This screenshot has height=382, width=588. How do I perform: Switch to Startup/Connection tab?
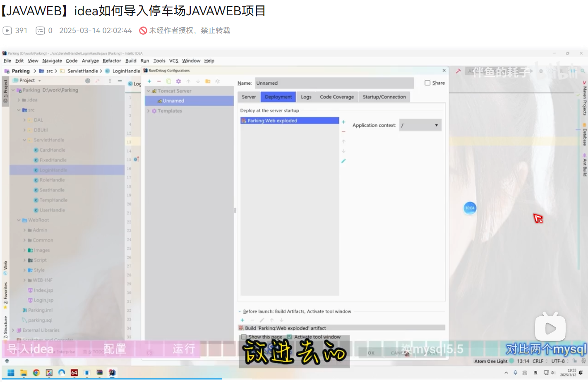[x=384, y=97]
